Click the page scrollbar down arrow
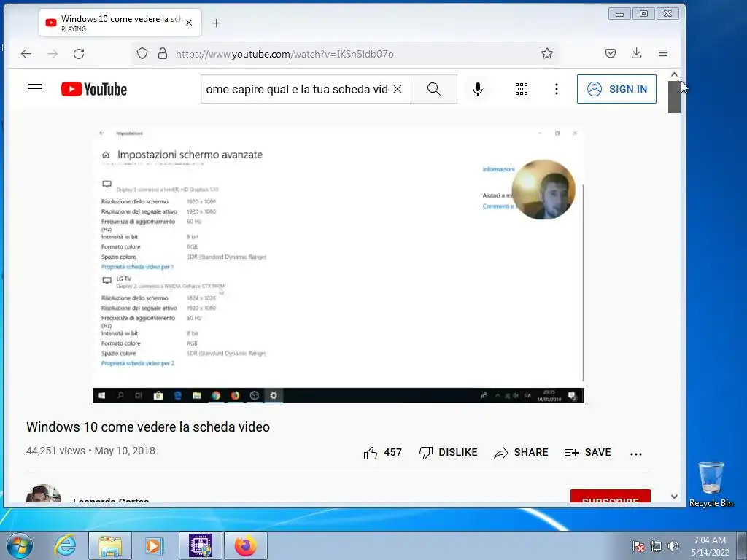Viewport: 747px width, 560px height. point(674,496)
